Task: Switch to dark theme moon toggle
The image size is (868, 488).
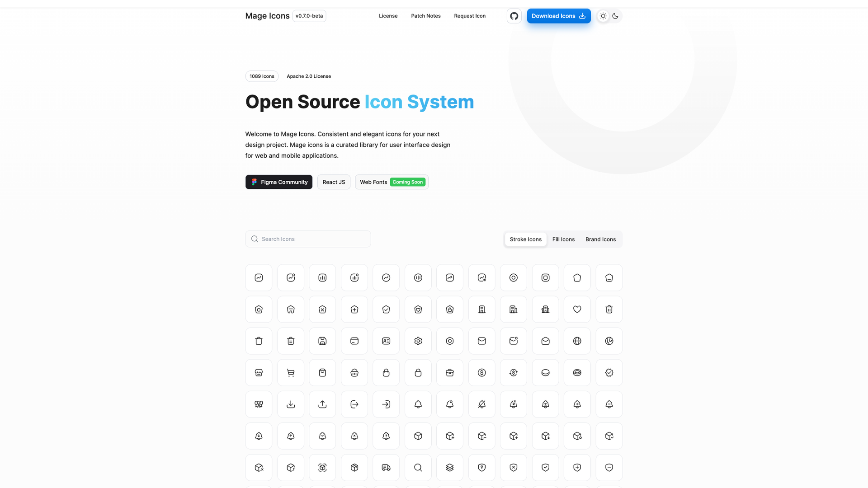Action: [615, 16]
